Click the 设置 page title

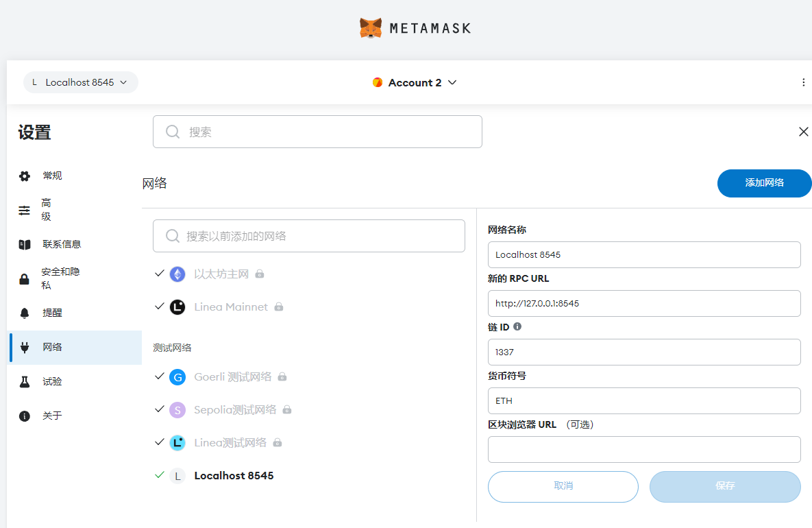35,132
